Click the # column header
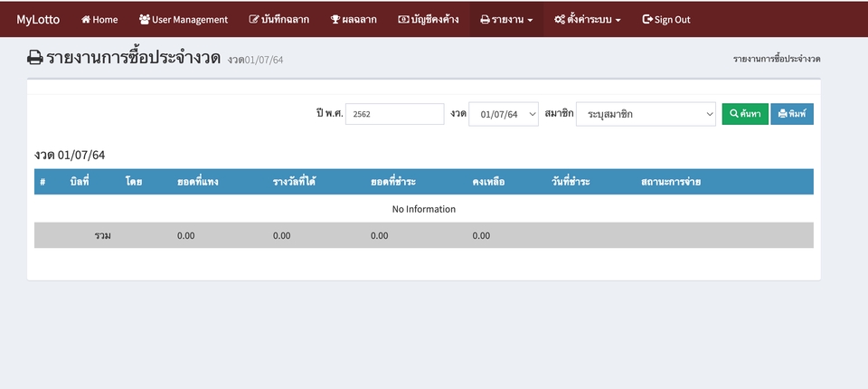Screen dimensions: 868x389 (42, 183)
